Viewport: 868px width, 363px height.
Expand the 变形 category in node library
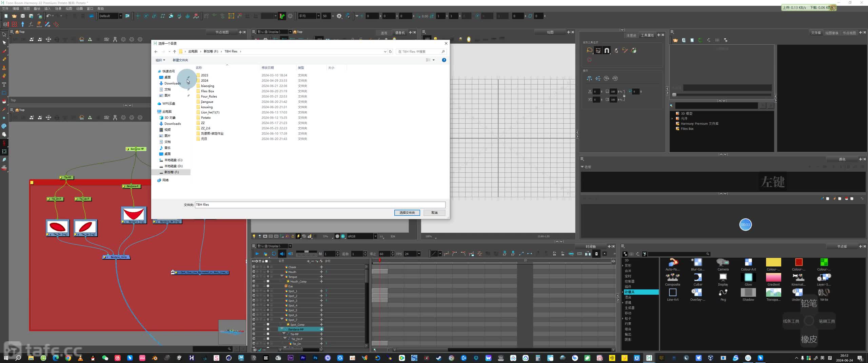coord(623,265)
